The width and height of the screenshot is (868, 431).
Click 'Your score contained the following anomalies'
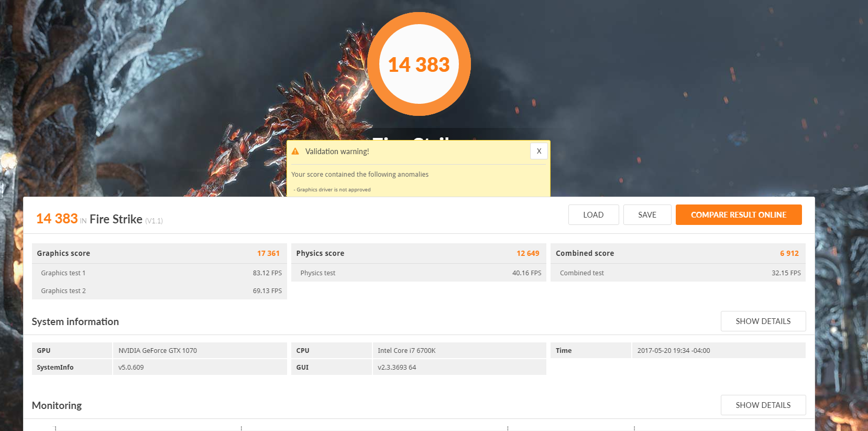tap(360, 175)
